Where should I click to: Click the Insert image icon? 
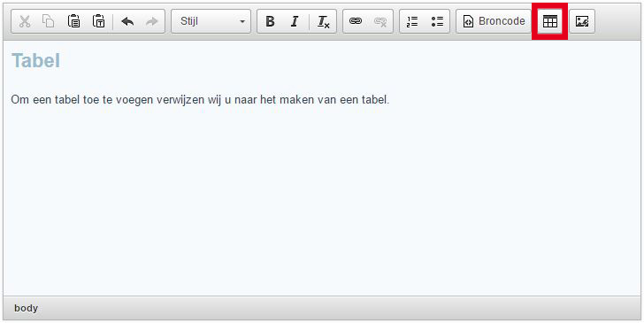point(582,21)
